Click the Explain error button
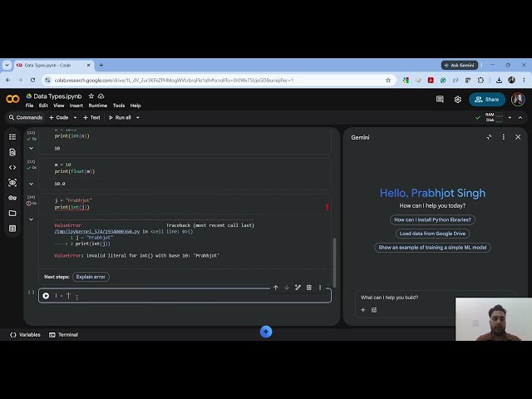 91,277
